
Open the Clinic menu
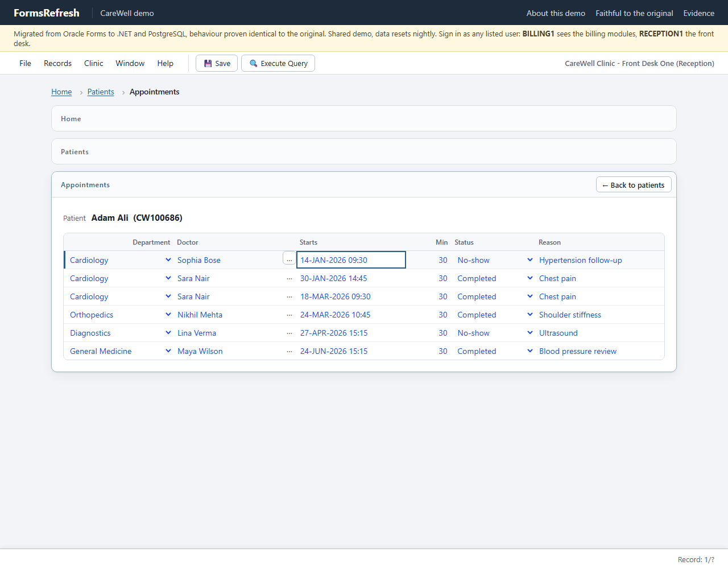point(94,63)
